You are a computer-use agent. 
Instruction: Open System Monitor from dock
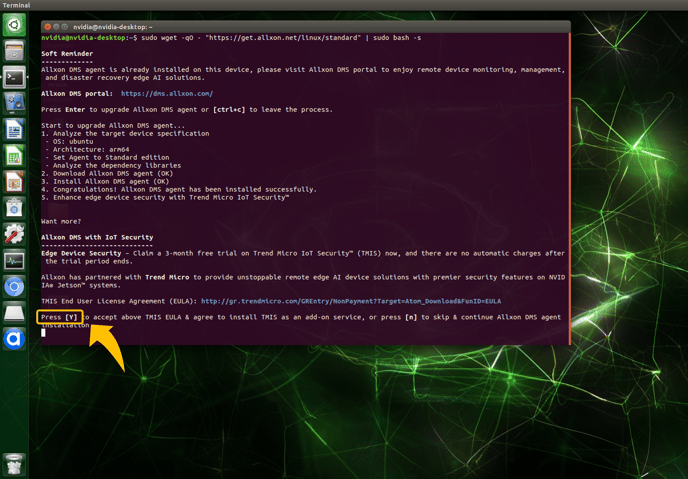[x=14, y=260]
